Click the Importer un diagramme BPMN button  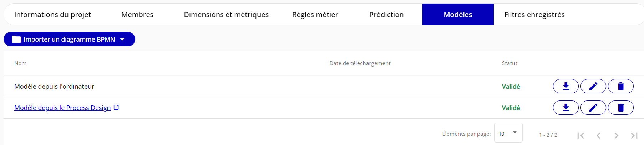[64, 39]
